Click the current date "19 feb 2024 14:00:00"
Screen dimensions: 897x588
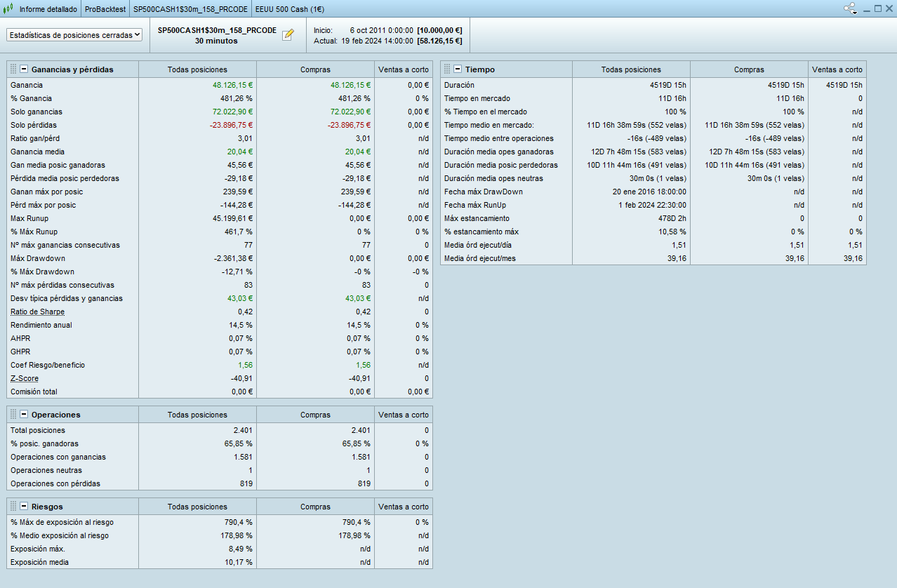tap(378, 41)
